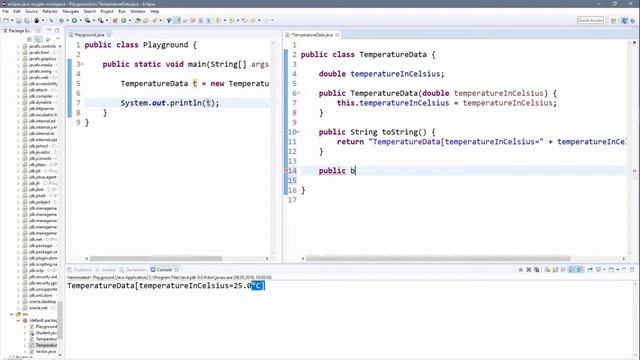Click the Back navigation arrow icon
640x360 pixels.
(253, 20)
